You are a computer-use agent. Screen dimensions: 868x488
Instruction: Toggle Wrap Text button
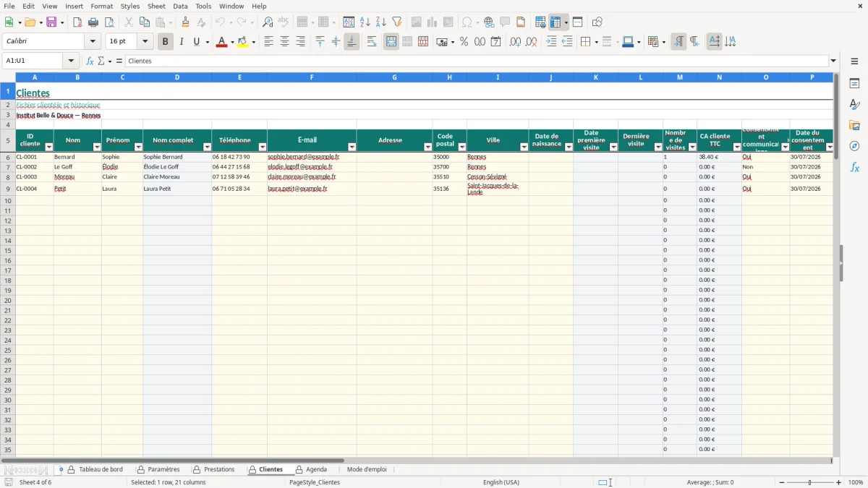(372, 42)
